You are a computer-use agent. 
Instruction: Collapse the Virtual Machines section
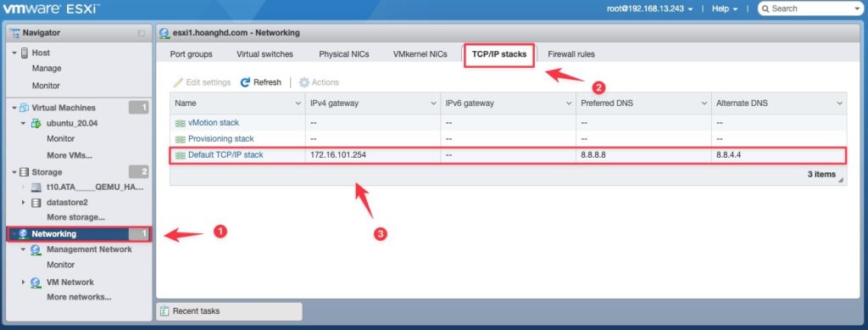[x=14, y=108]
